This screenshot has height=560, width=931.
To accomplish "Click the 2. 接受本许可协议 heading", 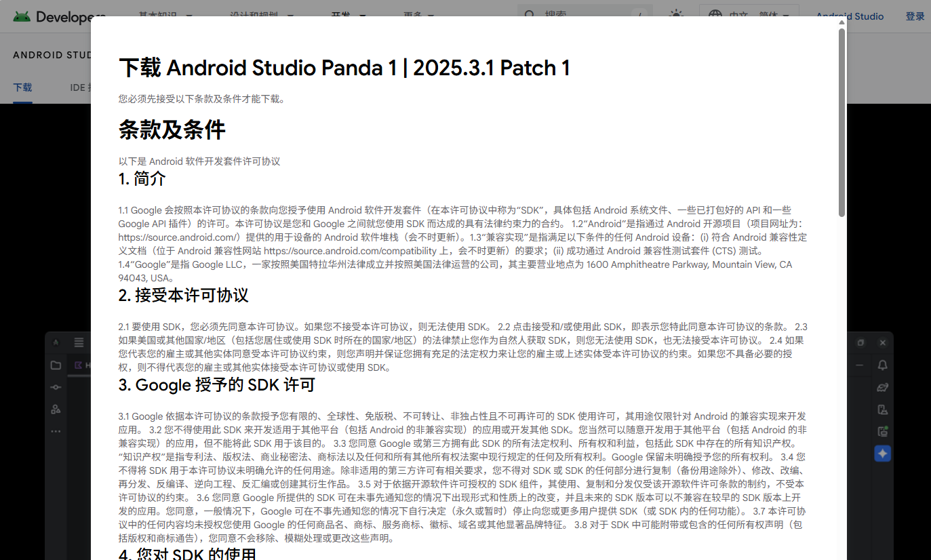I will click(184, 295).
